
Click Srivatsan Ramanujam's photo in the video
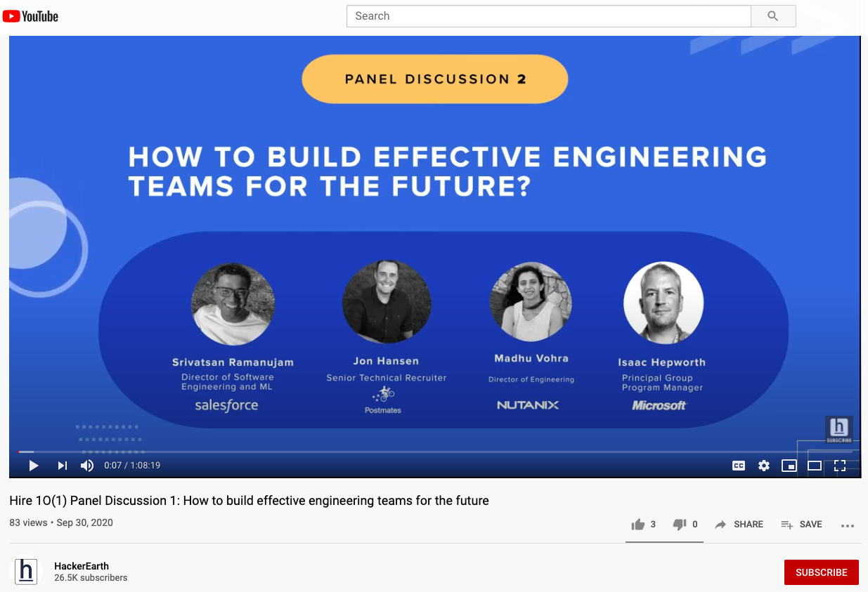[233, 304]
